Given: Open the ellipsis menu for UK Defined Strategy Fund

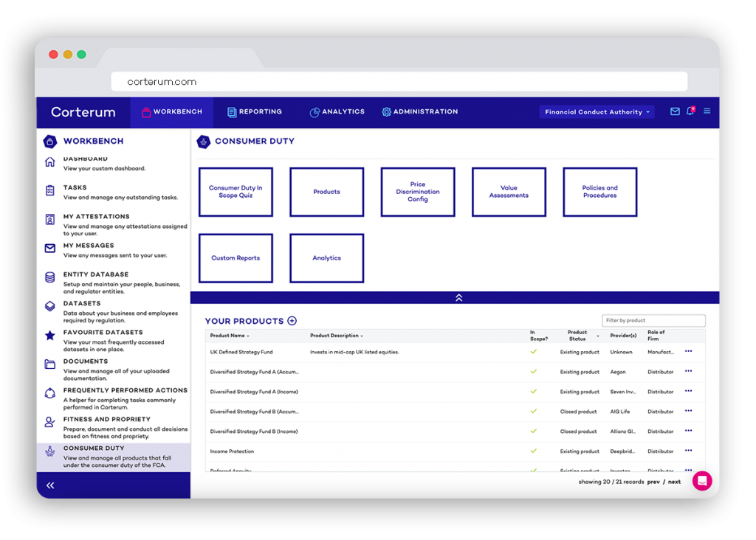Looking at the screenshot, I should [x=689, y=352].
